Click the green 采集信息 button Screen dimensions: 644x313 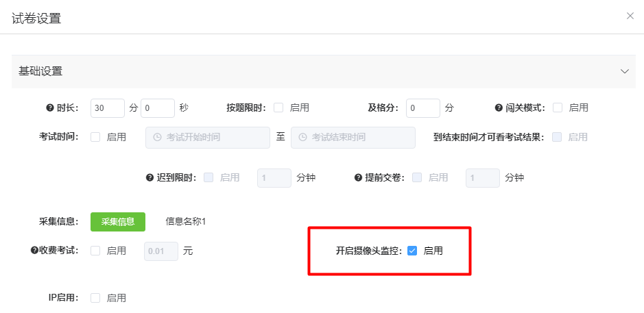pyautogui.click(x=118, y=221)
